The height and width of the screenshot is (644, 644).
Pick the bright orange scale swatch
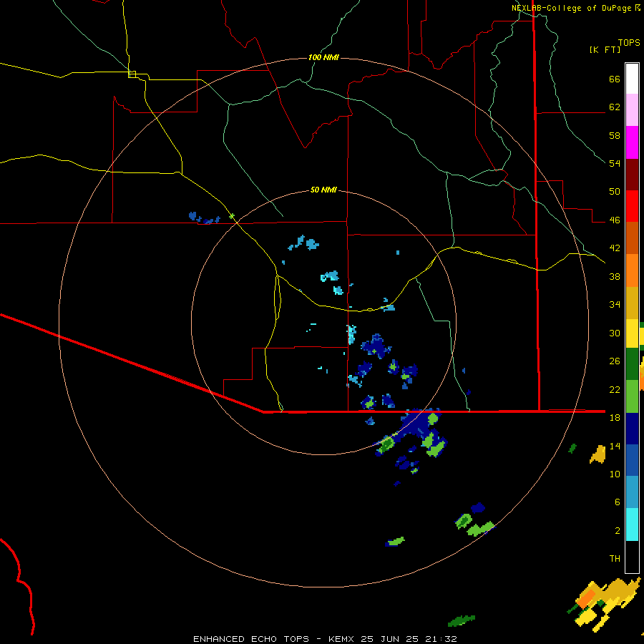pyautogui.click(x=632, y=270)
